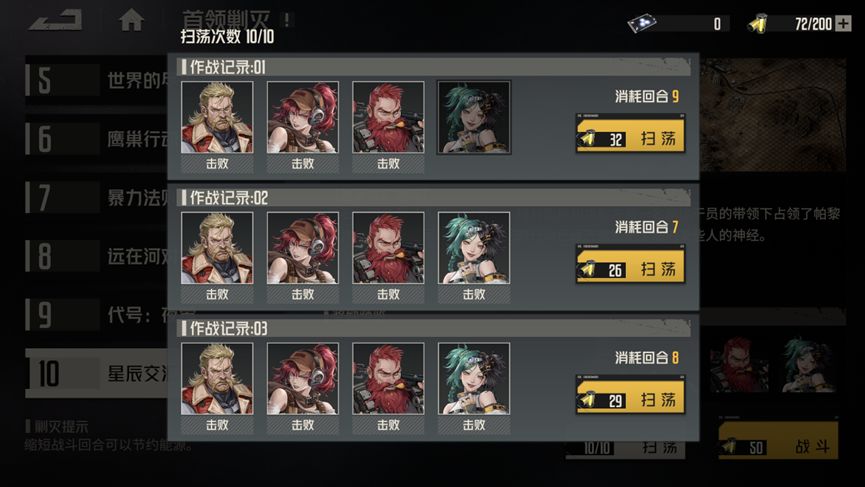Image resolution: width=865 pixels, height=487 pixels.
Task: Tap the 作战记录:02 header bar
Action: [434, 197]
